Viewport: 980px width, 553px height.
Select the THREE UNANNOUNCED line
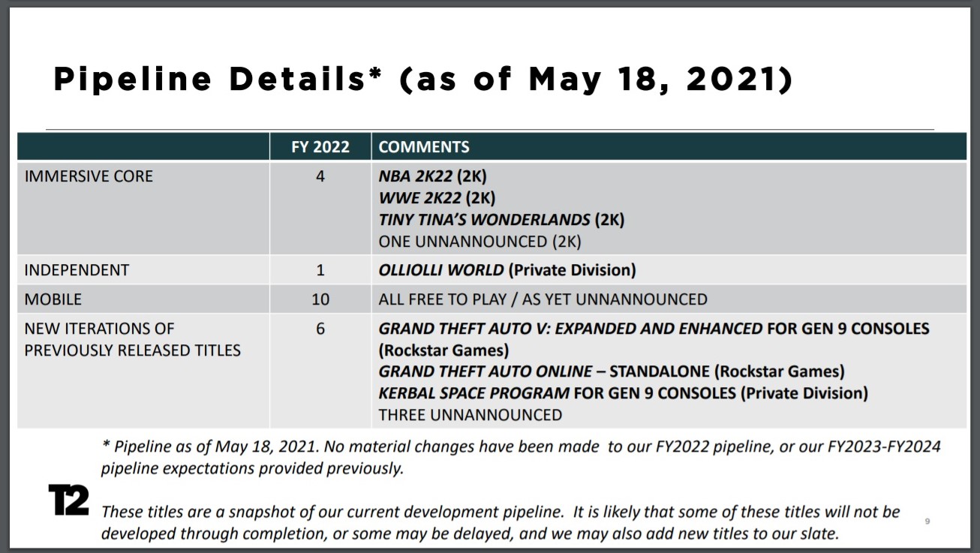point(470,414)
